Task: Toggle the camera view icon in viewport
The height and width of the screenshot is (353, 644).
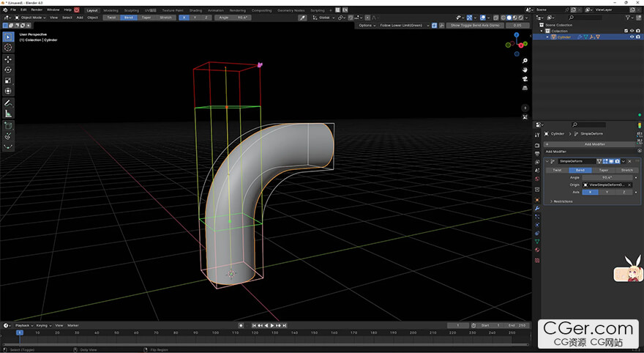Action: tap(525, 78)
